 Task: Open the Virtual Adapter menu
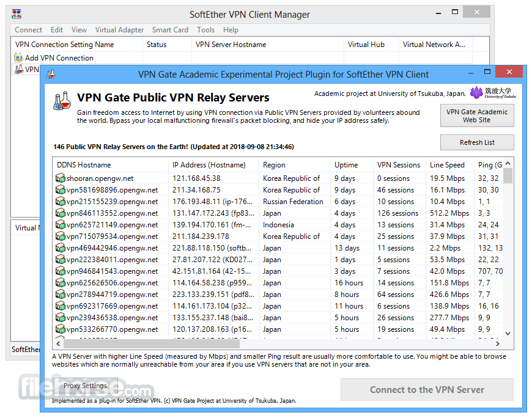click(x=119, y=30)
